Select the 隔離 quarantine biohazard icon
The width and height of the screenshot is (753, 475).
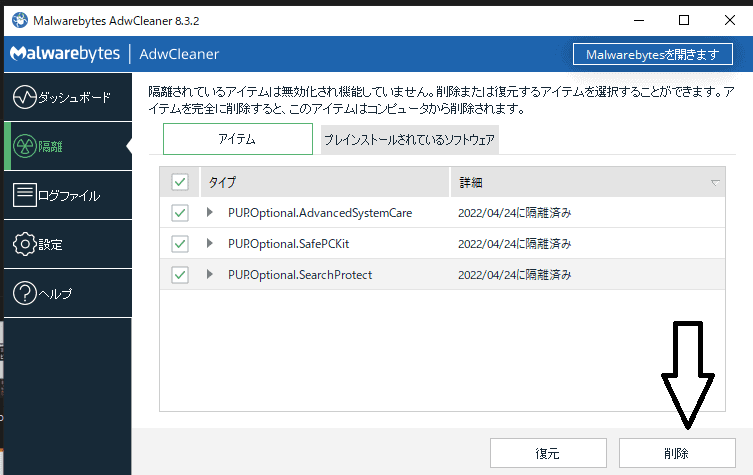pyautogui.click(x=24, y=146)
